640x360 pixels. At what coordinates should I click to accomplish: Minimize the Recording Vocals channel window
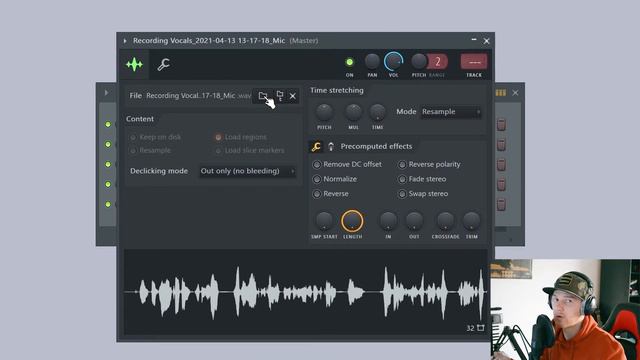(x=474, y=40)
